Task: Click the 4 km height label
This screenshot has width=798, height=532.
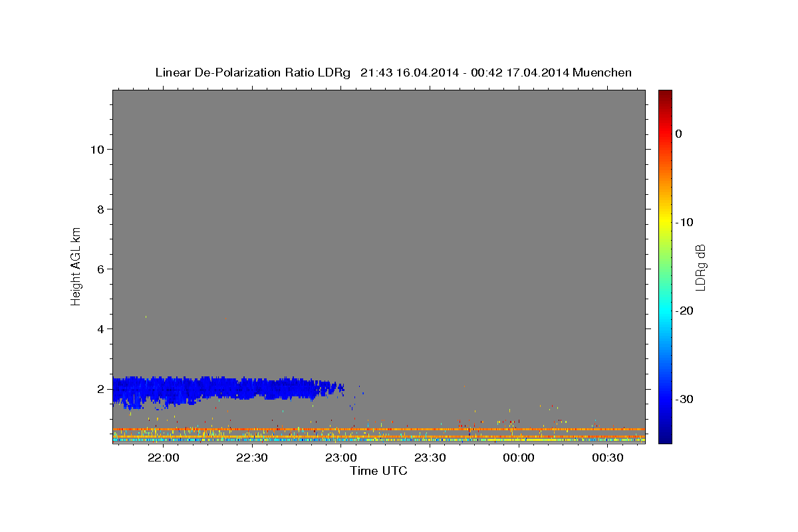Action: [100, 329]
